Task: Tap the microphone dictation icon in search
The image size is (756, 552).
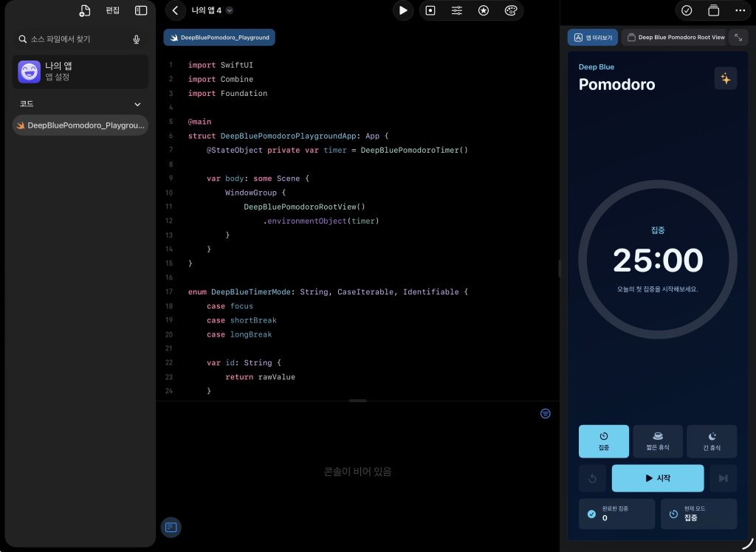Action: (137, 40)
